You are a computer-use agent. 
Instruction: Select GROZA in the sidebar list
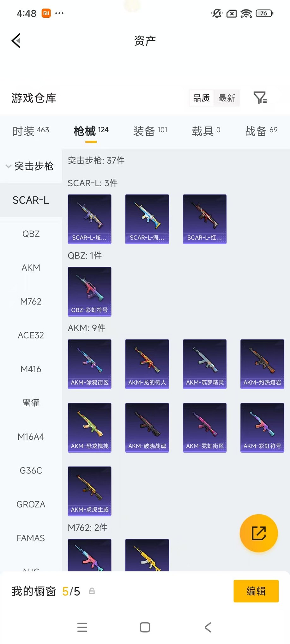[x=31, y=504]
